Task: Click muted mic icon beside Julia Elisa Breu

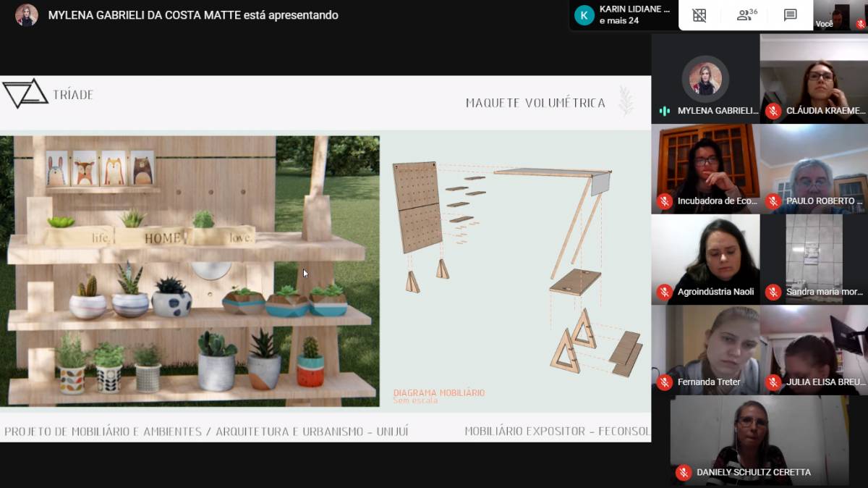Action: tap(773, 382)
